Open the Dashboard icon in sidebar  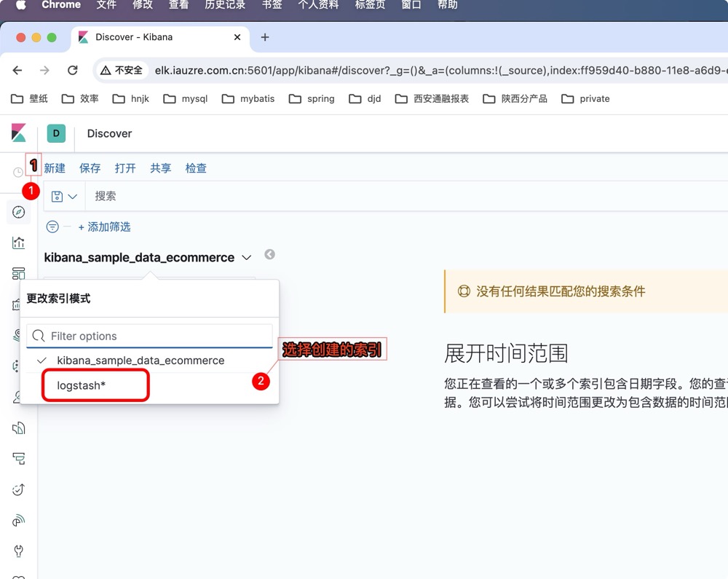[19, 274]
